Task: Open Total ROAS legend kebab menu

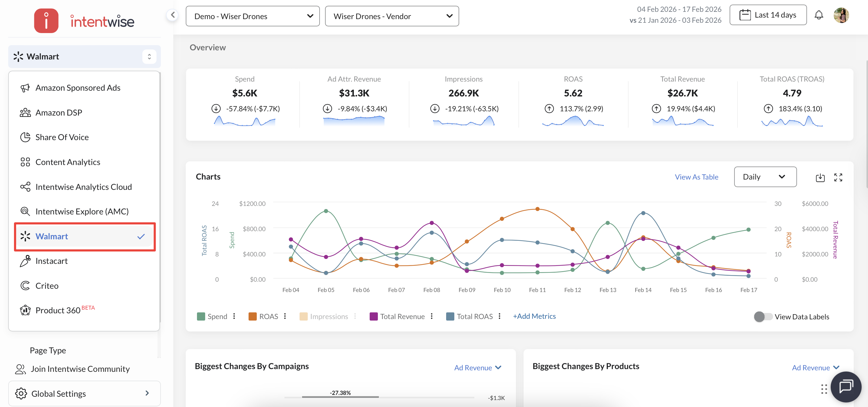Action: [x=499, y=316]
